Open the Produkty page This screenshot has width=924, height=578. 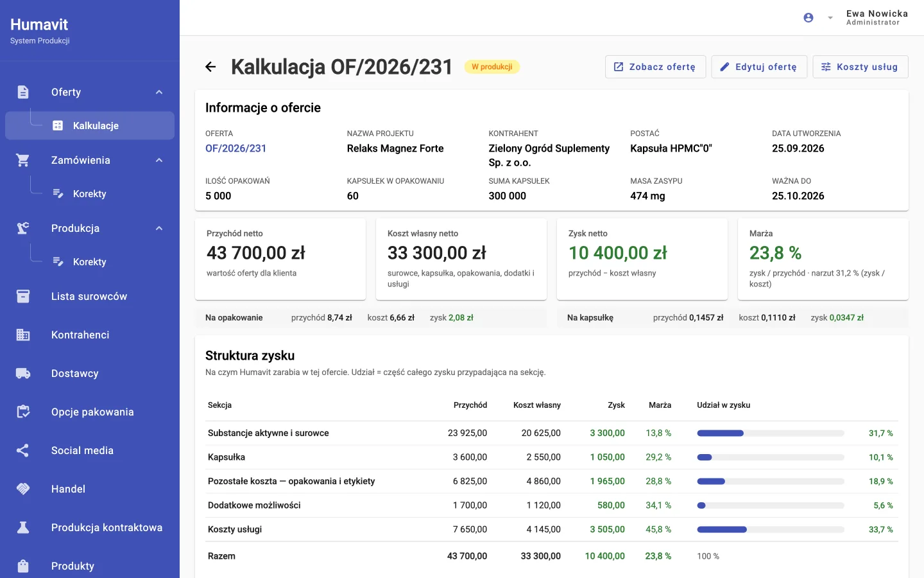90,566
